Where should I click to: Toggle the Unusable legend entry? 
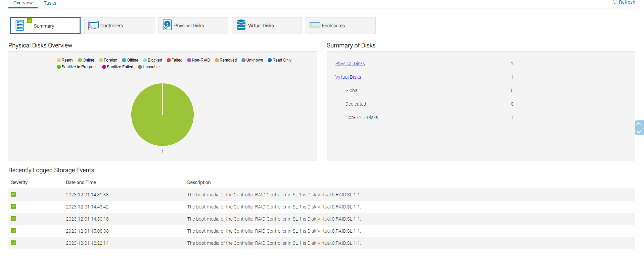149,67
